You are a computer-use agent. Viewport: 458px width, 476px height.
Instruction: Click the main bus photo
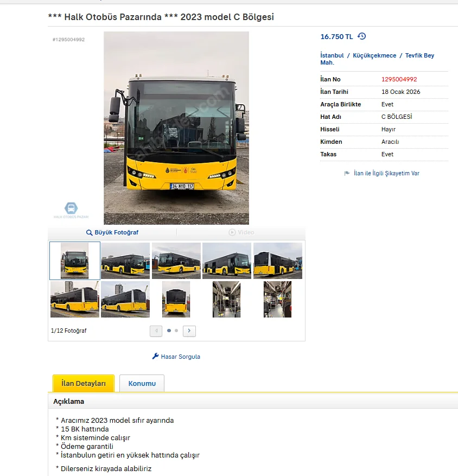176,128
